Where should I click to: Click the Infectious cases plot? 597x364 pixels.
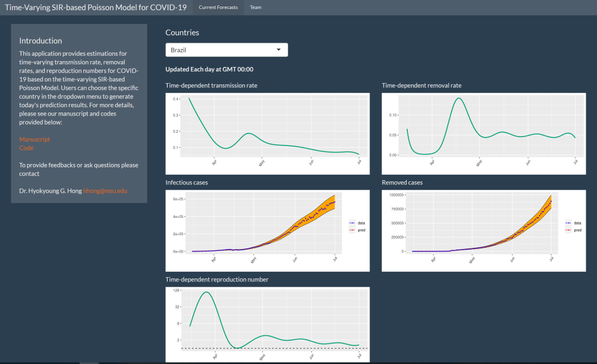(257, 230)
